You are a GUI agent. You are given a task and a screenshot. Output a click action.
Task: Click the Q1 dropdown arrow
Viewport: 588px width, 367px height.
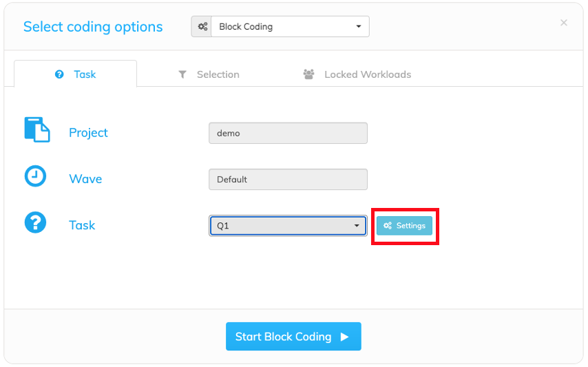pos(357,226)
